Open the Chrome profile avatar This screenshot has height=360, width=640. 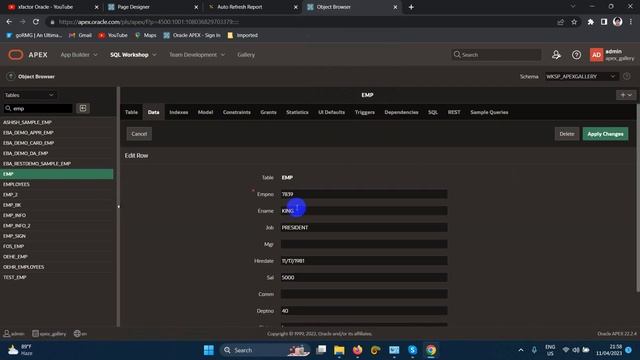click(x=617, y=22)
